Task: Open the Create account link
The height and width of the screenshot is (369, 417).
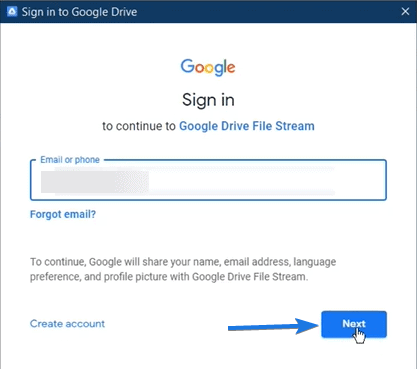Action: click(x=67, y=324)
